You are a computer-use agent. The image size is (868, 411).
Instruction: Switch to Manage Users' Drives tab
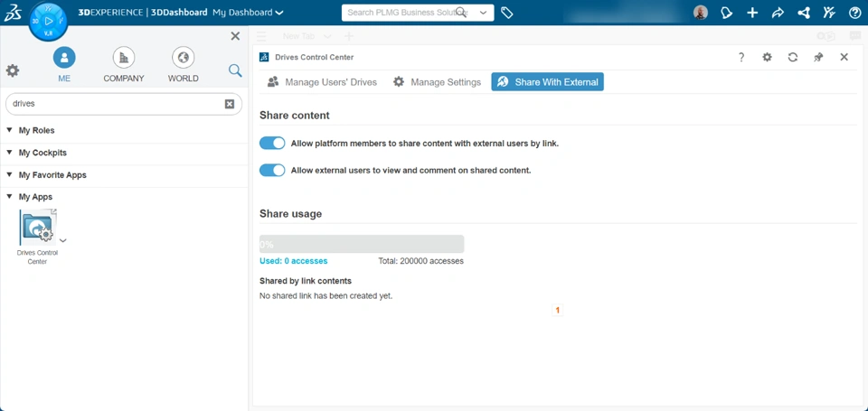[322, 82]
